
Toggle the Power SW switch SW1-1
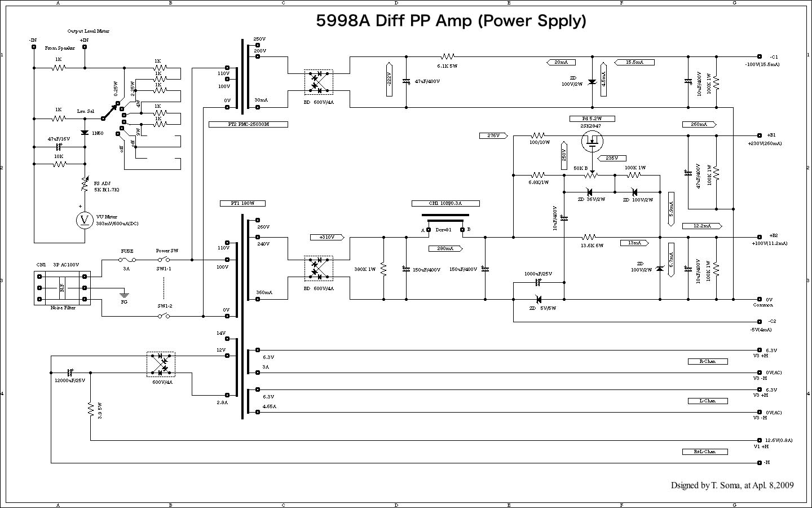[163, 259]
